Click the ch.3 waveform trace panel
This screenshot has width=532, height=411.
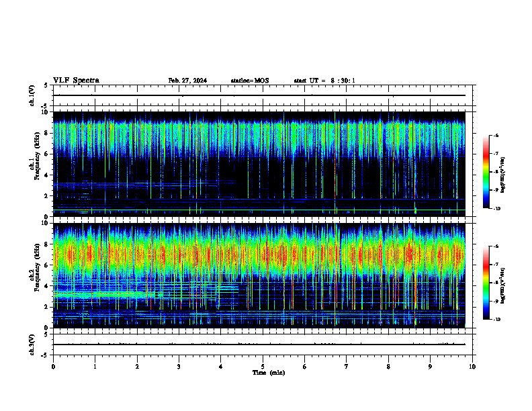tap(263, 345)
